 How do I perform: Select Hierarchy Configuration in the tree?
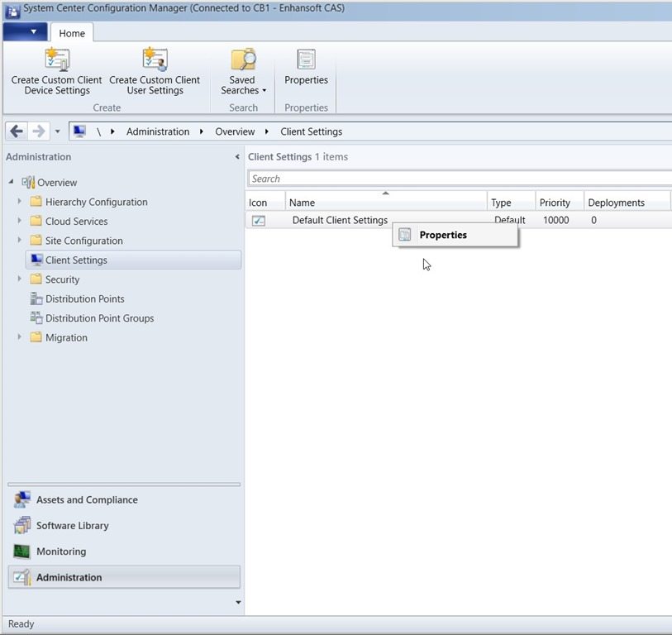pyautogui.click(x=97, y=202)
